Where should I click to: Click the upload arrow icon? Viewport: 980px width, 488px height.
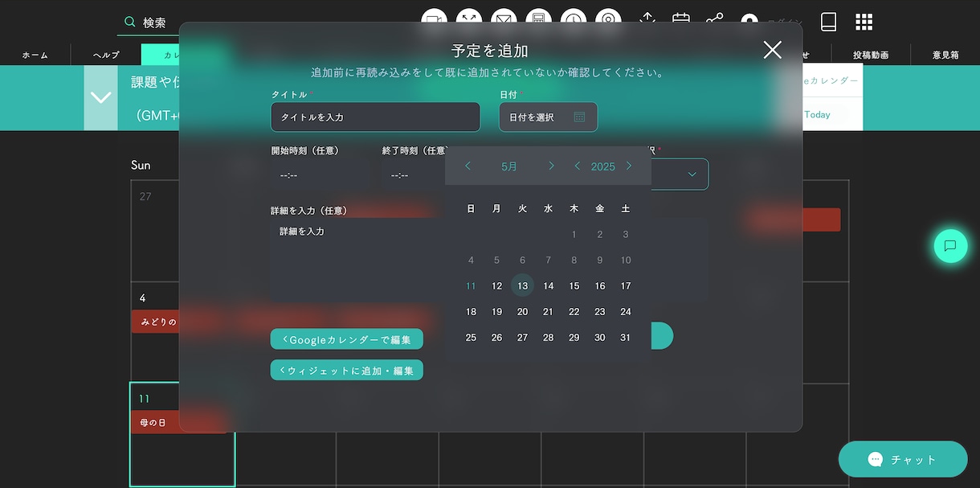[x=647, y=20]
